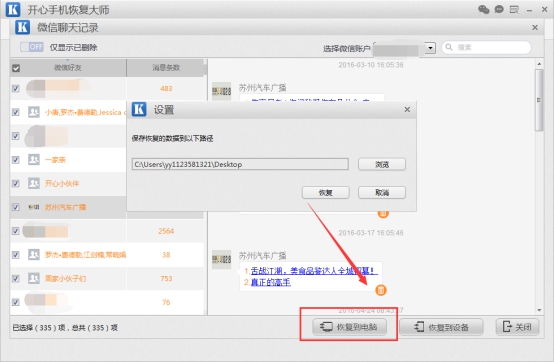Toggle the 仅显示已删除 OFF switch
This screenshot has height=362, width=554.
(x=32, y=47)
